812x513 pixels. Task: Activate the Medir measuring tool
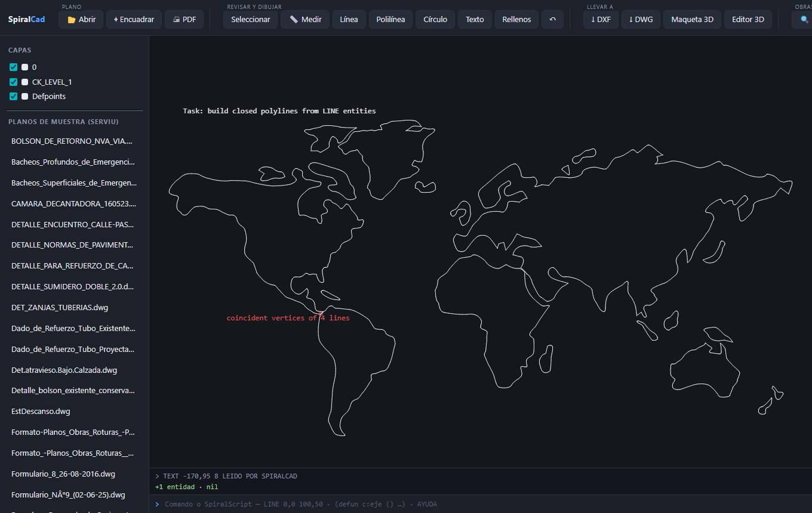click(305, 19)
